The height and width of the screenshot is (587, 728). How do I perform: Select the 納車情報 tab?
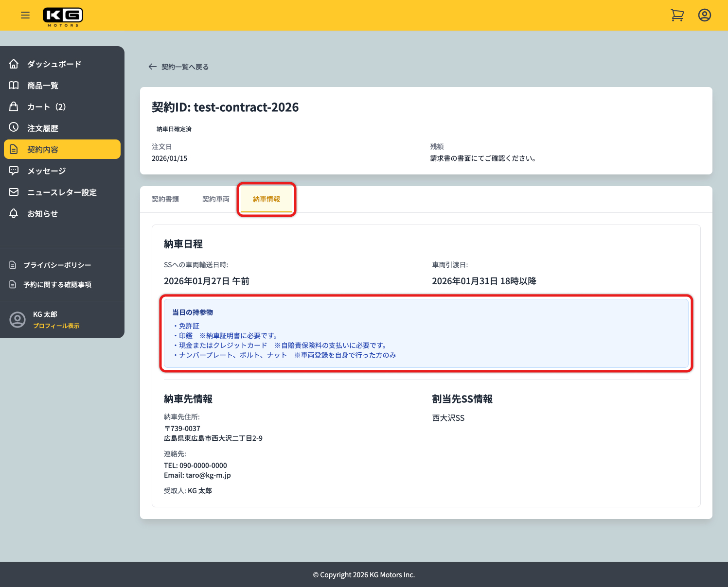(x=266, y=199)
